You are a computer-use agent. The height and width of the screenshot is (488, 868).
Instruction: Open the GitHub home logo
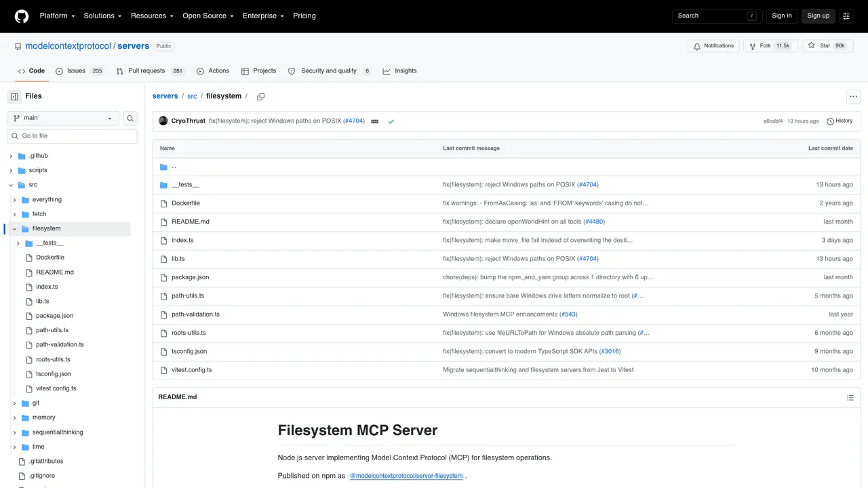(x=22, y=16)
